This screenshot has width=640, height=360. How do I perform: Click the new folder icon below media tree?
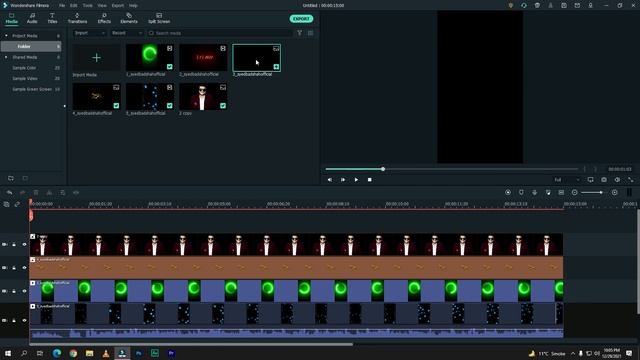[x=11, y=178]
